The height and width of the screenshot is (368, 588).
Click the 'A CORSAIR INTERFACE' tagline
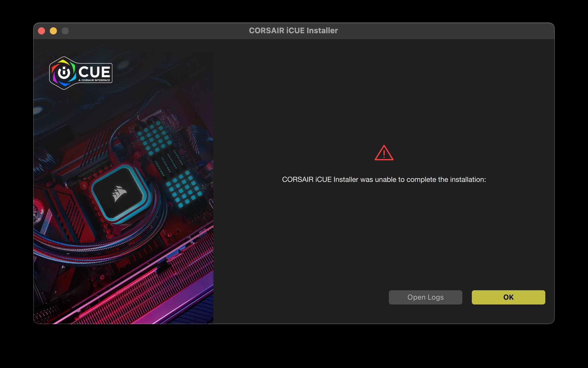click(x=94, y=80)
